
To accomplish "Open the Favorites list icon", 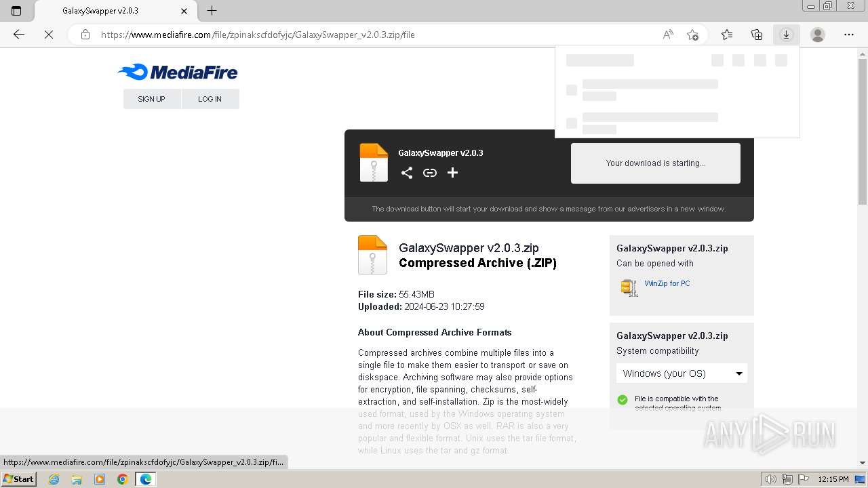I will point(727,35).
